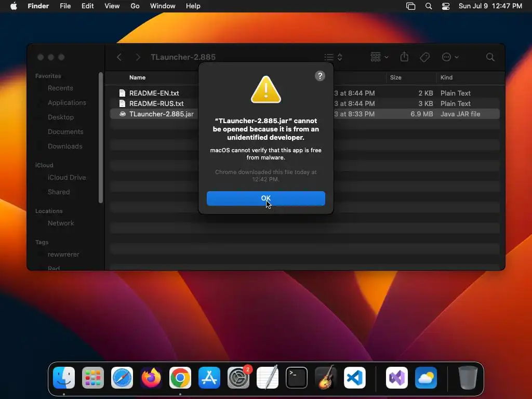Select the README-RUS.txt file
Image resolution: width=532 pixels, height=399 pixels.
pyautogui.click(x=156, y=103)
